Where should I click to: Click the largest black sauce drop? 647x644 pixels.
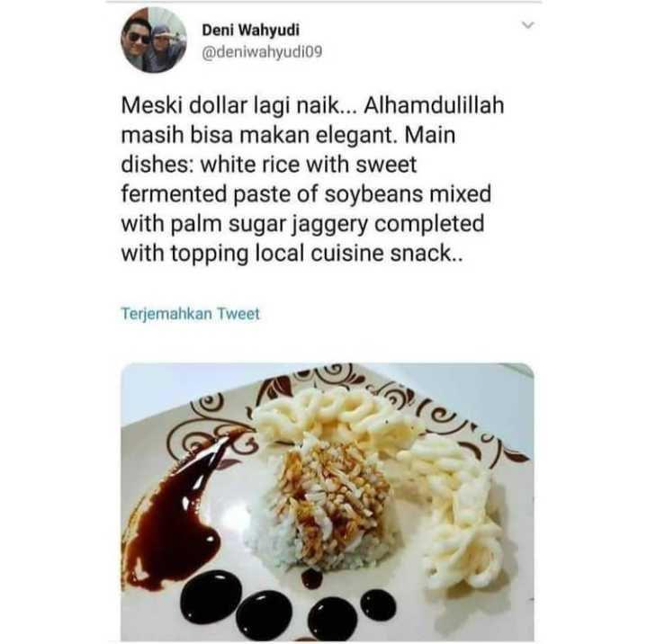click(211, 596)
